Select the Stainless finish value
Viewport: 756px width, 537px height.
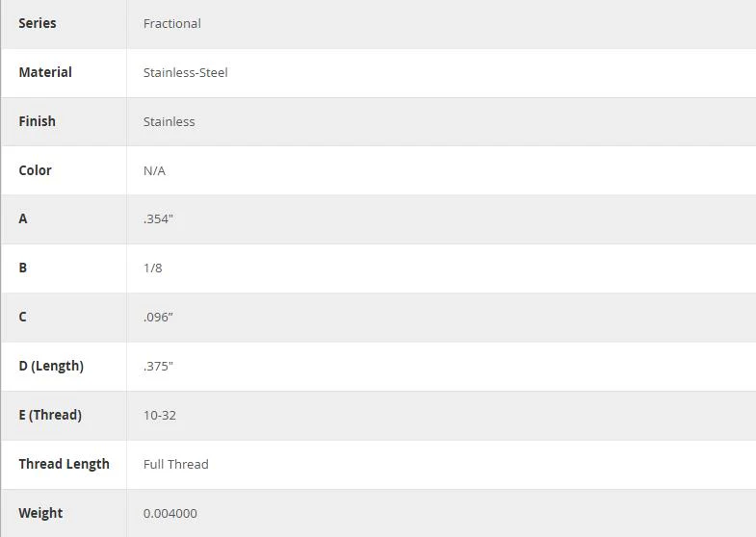pyautogui.click(x=169, y=122)
